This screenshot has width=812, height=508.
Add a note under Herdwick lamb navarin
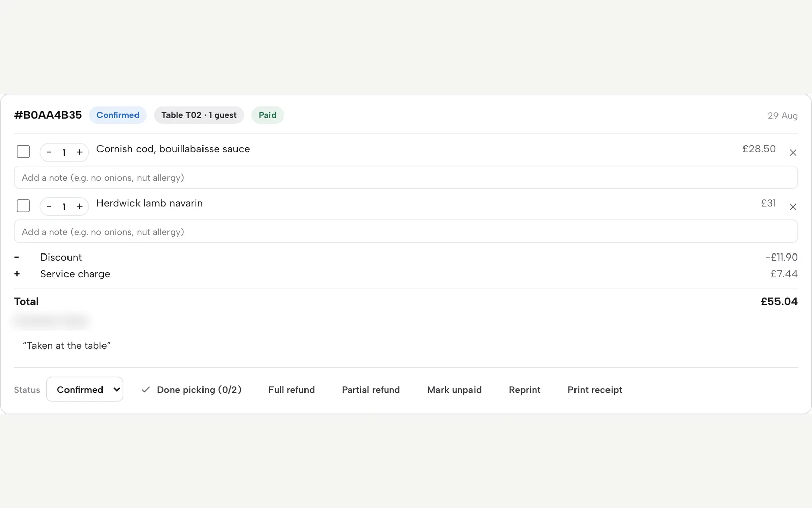tap(406, 232)
